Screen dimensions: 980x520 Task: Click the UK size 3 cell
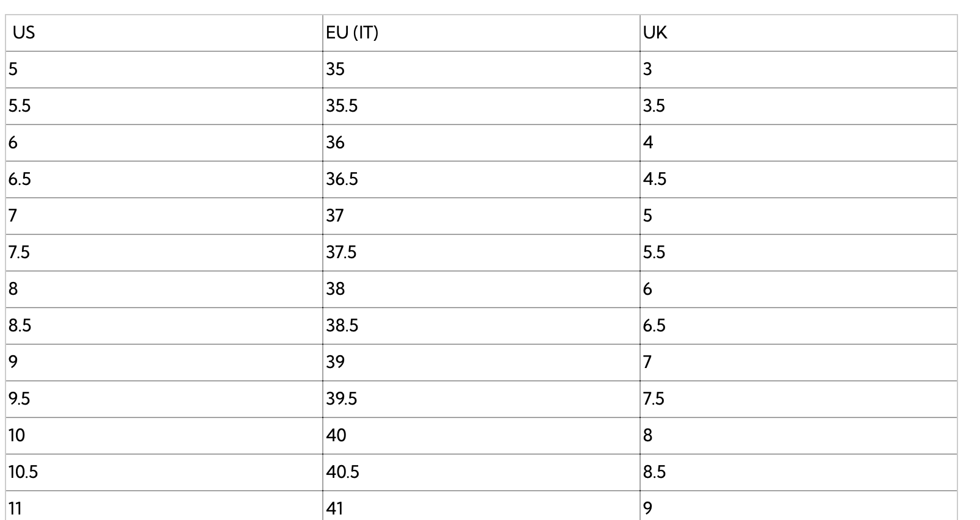click(647, 70)
